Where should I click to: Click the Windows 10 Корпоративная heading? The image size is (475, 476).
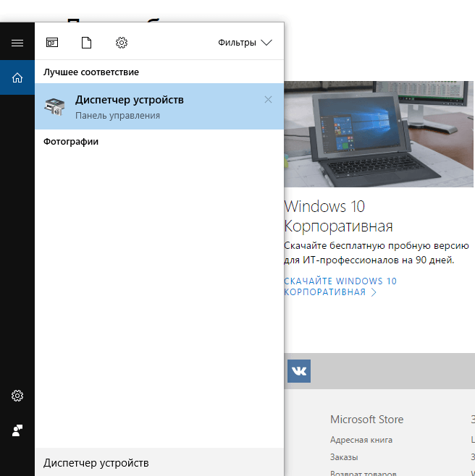338,216
